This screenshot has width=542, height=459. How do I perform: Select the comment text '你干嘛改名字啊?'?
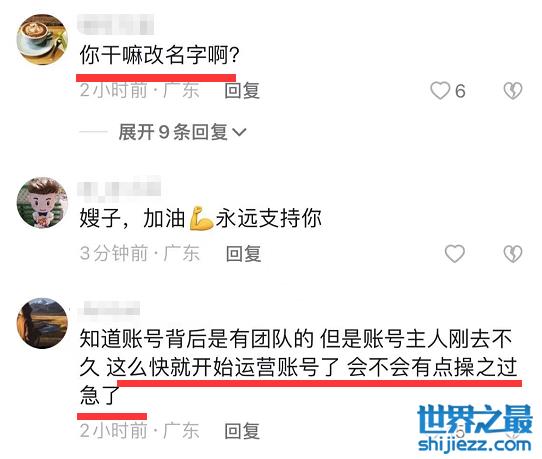[x=159, y=55]
